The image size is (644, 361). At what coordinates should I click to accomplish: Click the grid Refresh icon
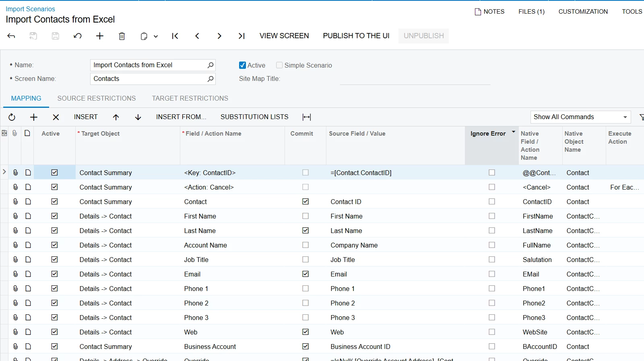[12, 117]
